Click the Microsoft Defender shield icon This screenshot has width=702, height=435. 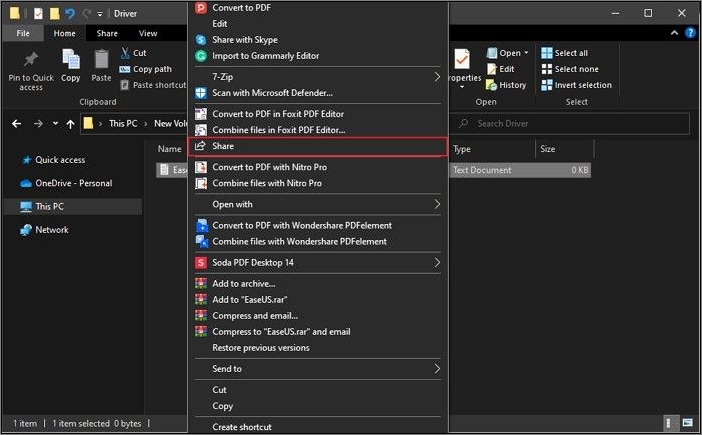click(201, 93)
